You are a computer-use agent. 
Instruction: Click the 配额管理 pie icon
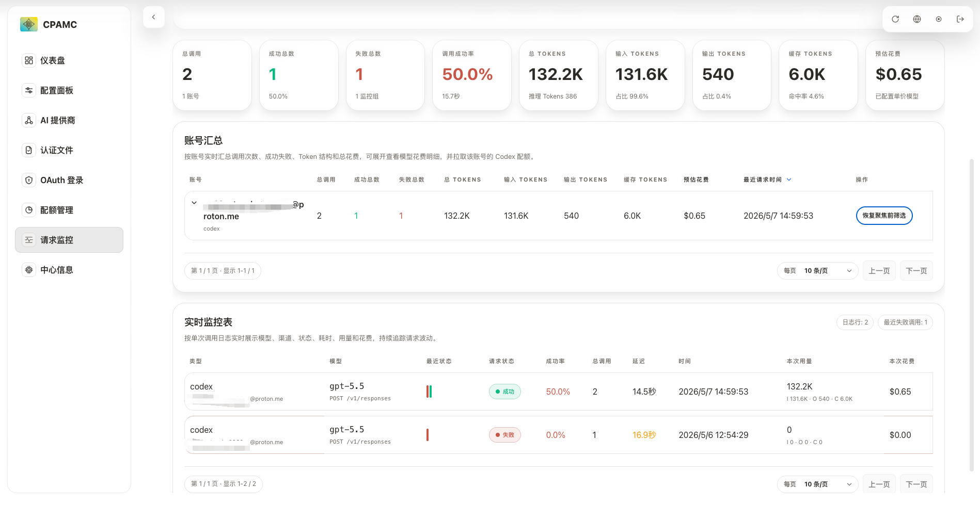pos(29,210)
